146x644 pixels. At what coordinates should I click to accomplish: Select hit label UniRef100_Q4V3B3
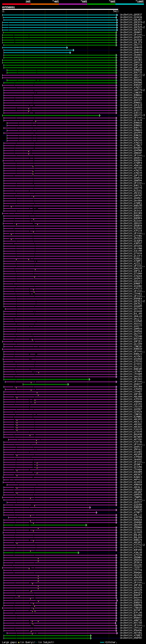coord(131,60)
